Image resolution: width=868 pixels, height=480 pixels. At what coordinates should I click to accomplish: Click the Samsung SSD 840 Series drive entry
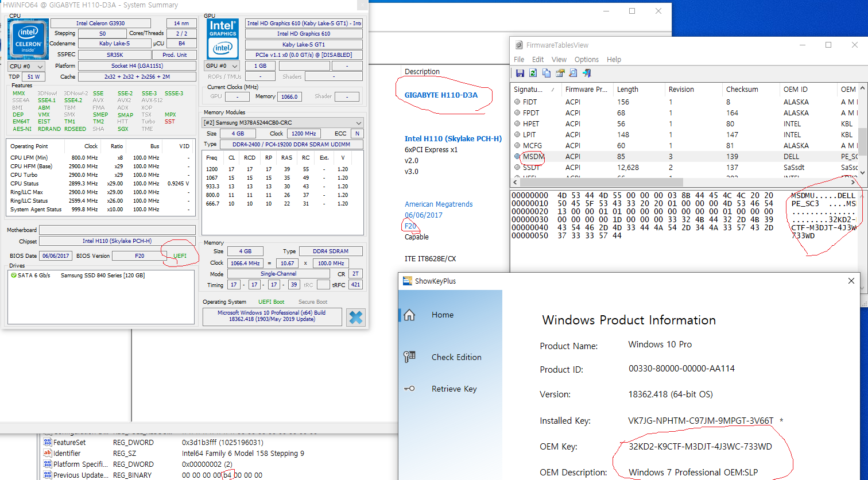coord(102,276)
